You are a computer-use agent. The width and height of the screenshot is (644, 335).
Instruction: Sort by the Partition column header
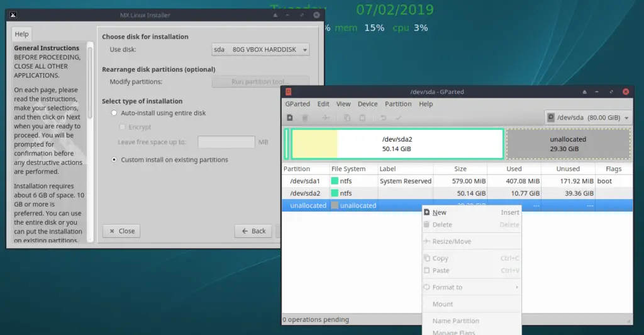pyautogui.click(x=306, y=169)
